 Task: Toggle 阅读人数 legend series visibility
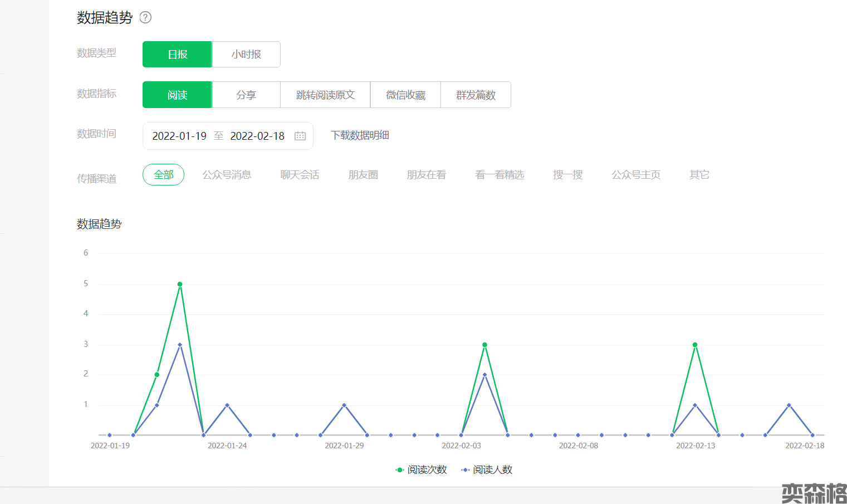(x=487, y=469)
